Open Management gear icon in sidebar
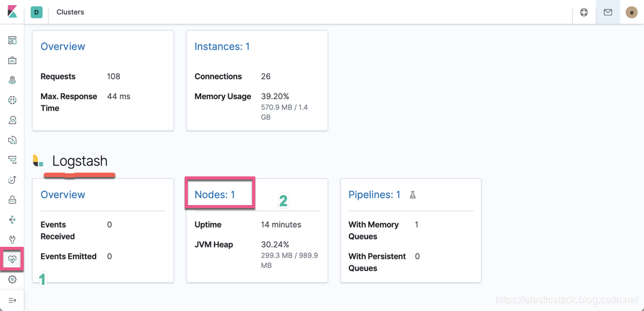 coord(12,279)
